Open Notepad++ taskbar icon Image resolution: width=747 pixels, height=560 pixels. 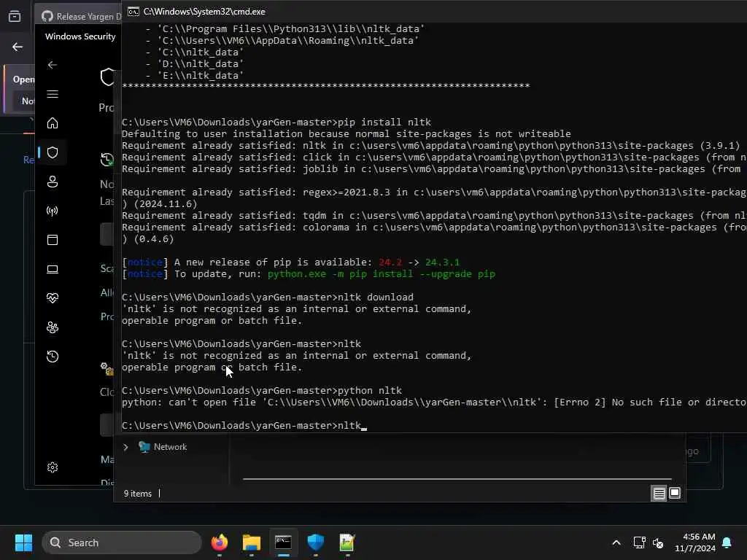347,542
